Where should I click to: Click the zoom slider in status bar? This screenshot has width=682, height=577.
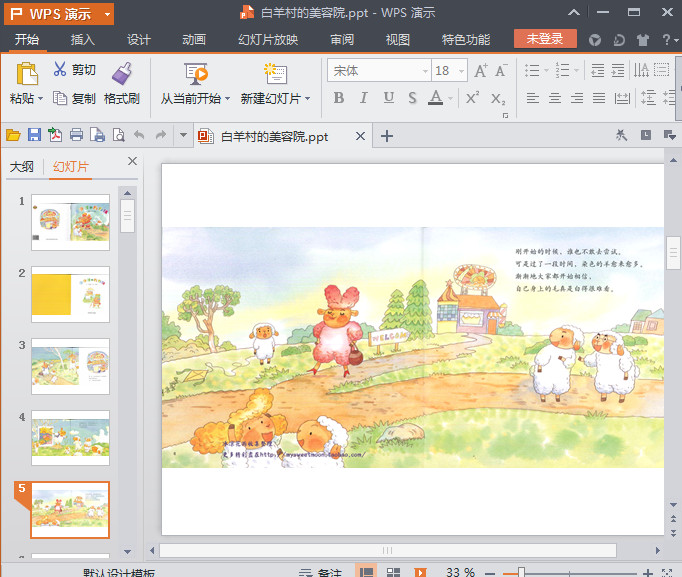click(520, 572)
